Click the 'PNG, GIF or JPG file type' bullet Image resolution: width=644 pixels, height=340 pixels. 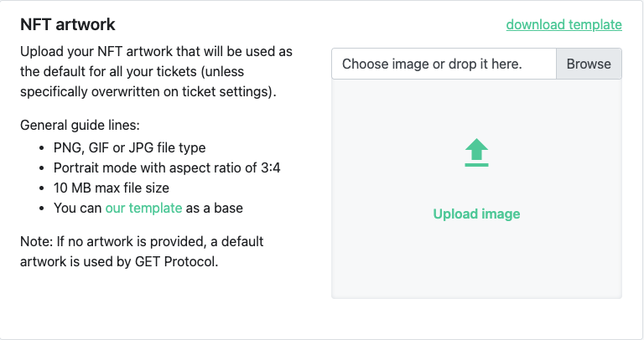point(129,147)
